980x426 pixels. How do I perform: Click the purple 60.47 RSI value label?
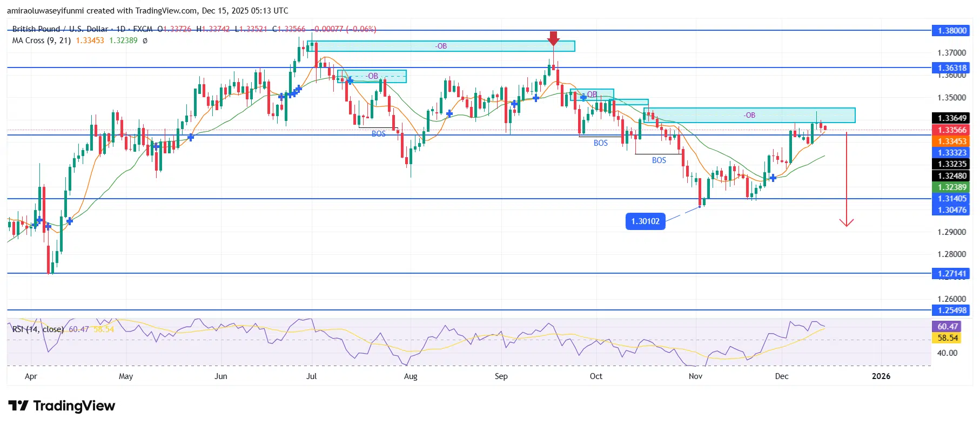point(947,327)
